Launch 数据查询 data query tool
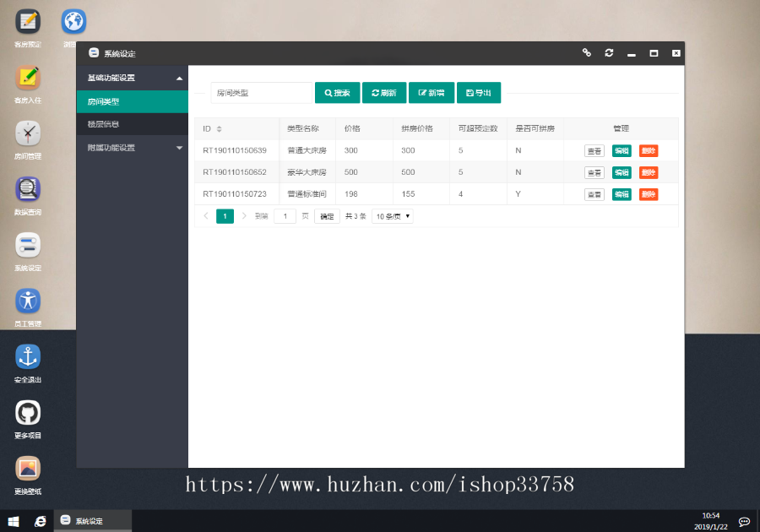The height and width of the screenshot is (532, 760). (27, 191)
